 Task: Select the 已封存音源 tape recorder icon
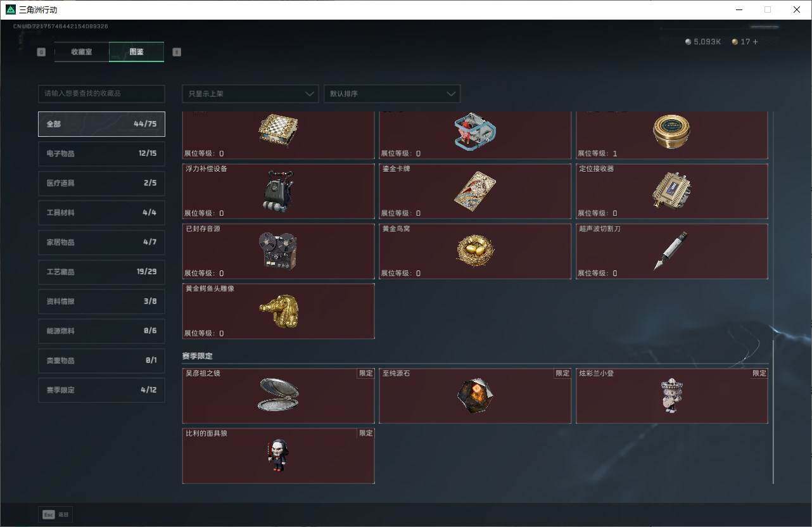[278, 250]
